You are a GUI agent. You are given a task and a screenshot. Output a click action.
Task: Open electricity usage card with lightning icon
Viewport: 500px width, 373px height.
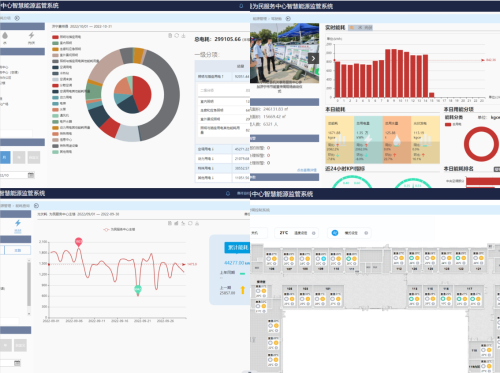click(x=368, y=140)
